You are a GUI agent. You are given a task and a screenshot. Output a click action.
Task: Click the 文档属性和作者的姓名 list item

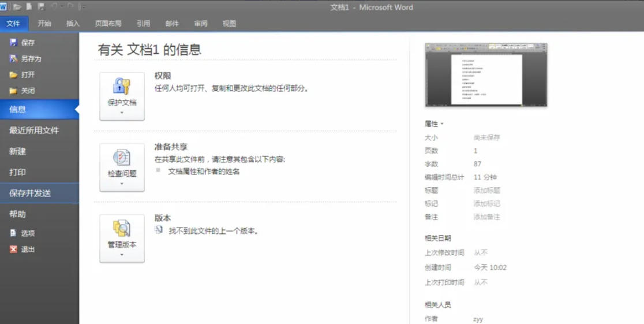click(x=204, y=172)
